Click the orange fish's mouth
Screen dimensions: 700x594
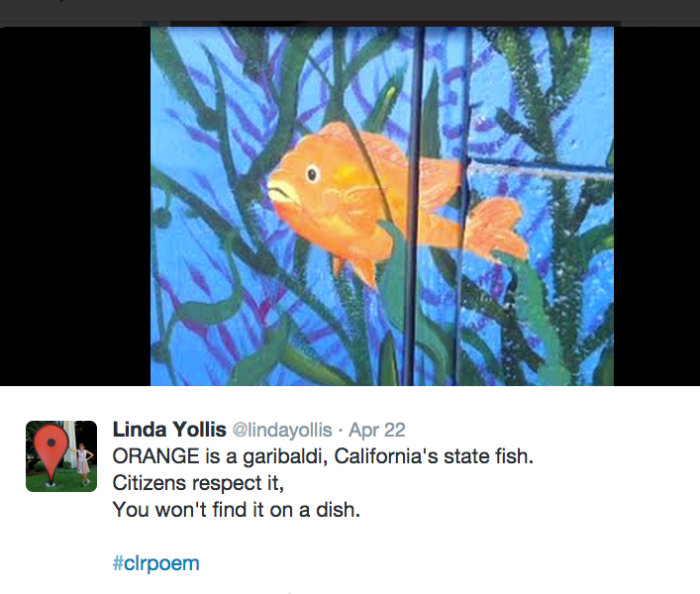pos(277,193)
